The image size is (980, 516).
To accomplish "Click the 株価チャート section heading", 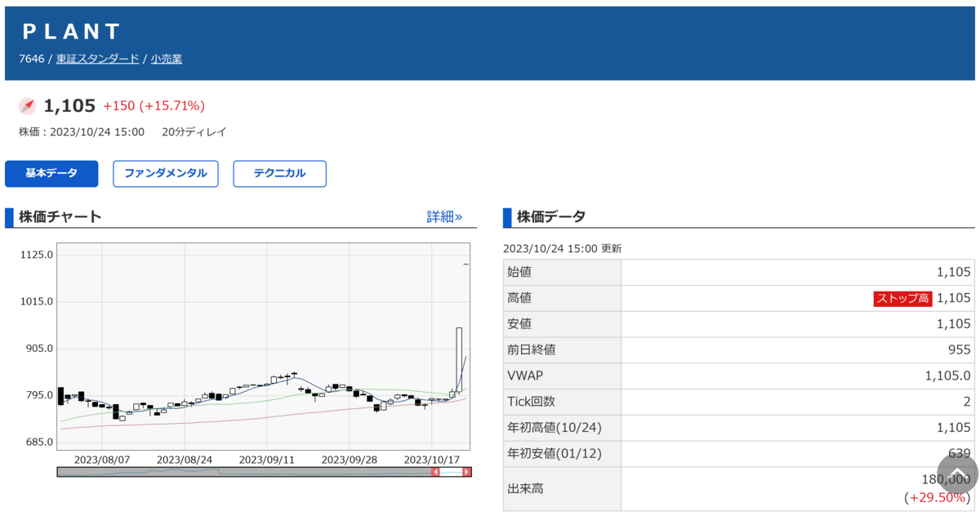I will click(60, 216).
